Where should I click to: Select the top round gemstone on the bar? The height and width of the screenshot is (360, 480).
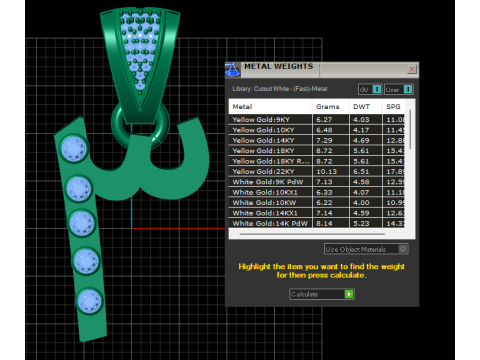[74, 148]
